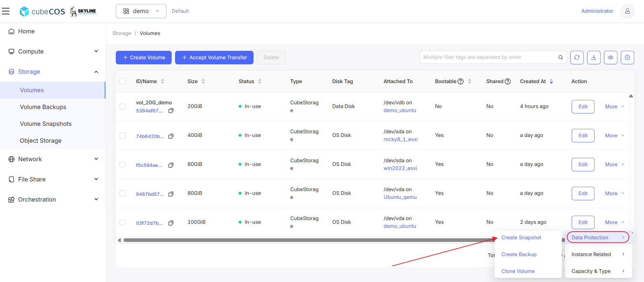Screen dimensions: 644x282
Task: Collapse the Storage menu
Action: pos(53,72)
